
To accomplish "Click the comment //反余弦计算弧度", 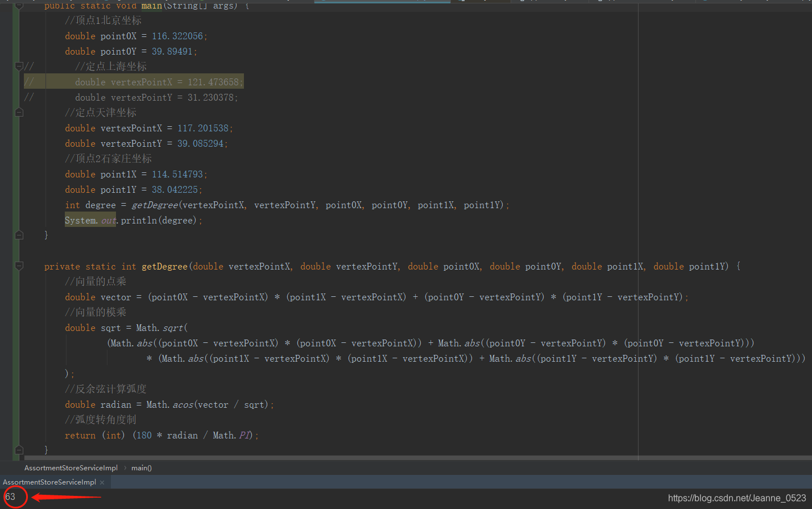I will coord(106,389).
